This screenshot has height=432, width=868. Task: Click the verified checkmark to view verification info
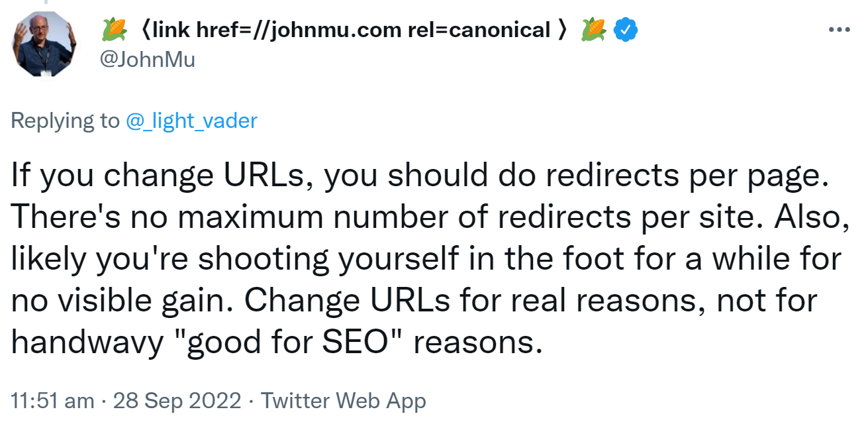(626, 28)
